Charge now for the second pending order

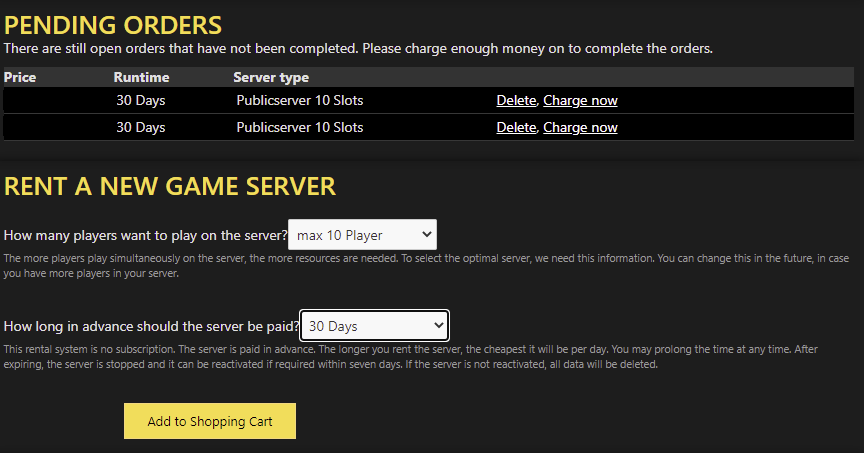[580, 127]
